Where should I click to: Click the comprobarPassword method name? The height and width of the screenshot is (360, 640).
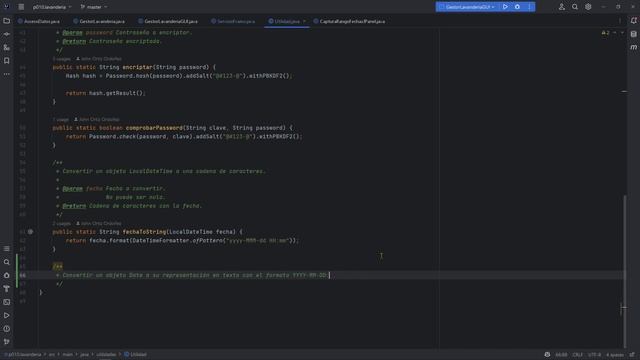pyautogui.click(x=154, y=128)
